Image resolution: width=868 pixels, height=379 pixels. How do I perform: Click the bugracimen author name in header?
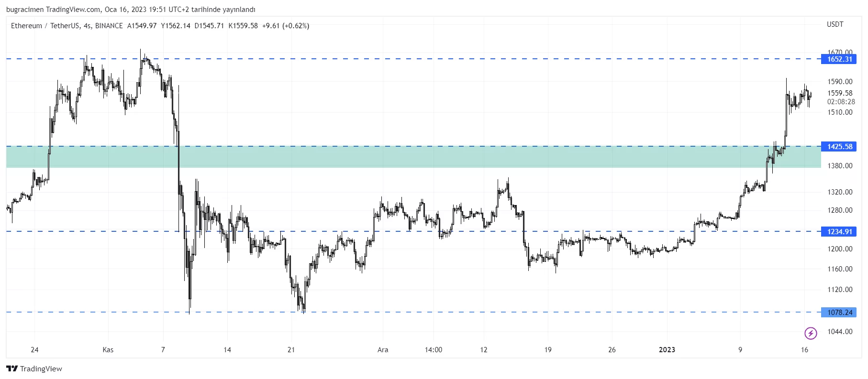coord(25,10)
